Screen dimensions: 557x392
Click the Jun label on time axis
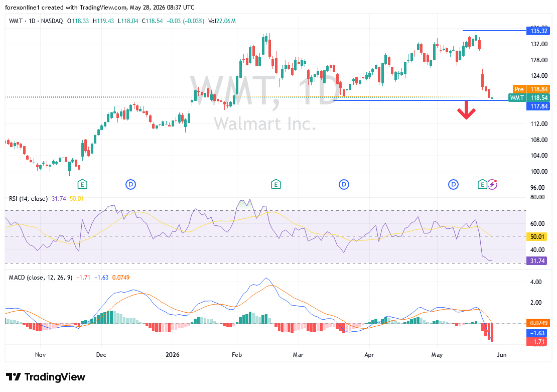click(x=501, y=355)
